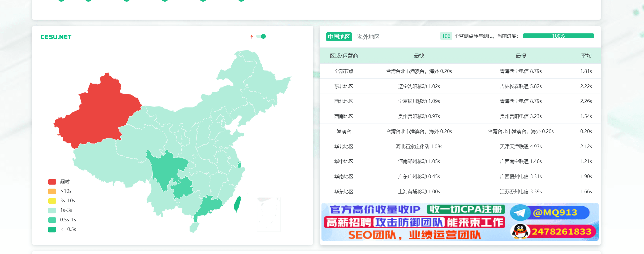
Task: Click the 最快 column header
Action: pyautogui.click(x=419, y=56)
